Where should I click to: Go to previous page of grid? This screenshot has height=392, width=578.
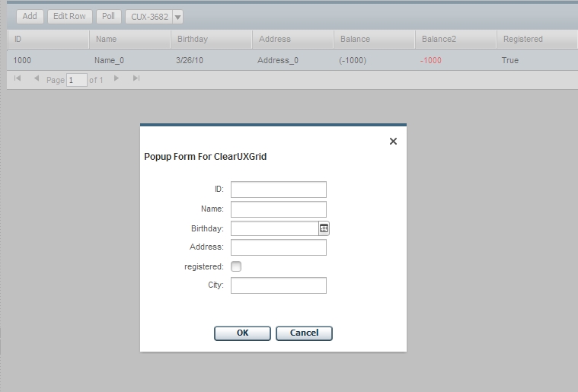coord(37,79)
